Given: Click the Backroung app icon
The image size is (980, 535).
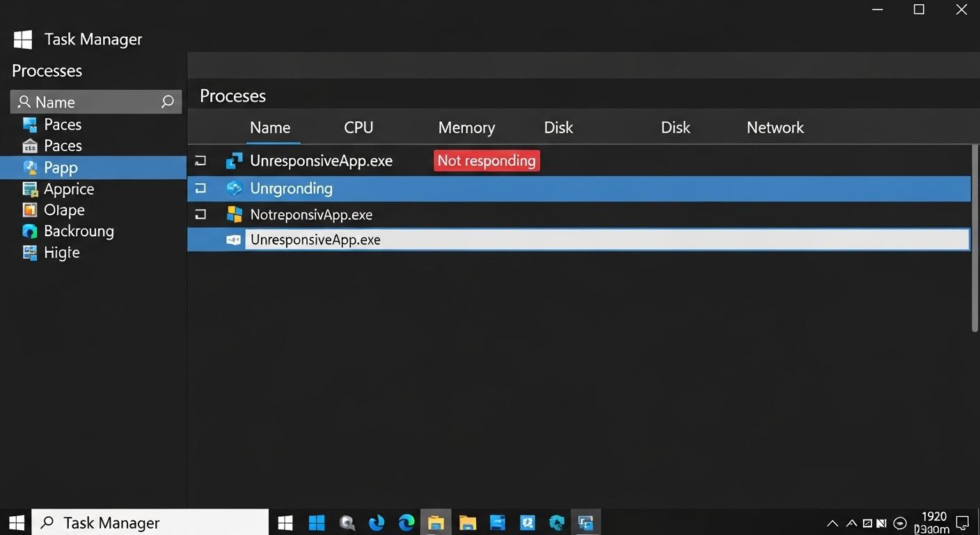Looking at the screenshot, I should tap(31, 231).
